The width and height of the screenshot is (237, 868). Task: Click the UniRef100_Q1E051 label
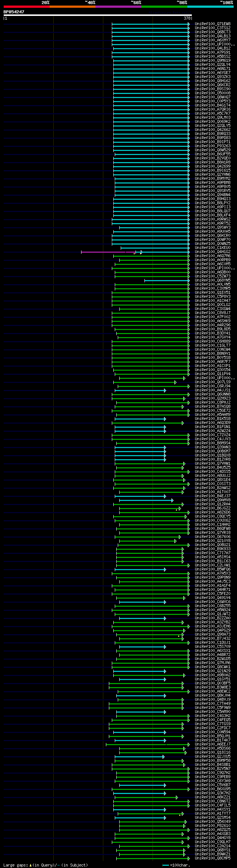click(213, 292)
